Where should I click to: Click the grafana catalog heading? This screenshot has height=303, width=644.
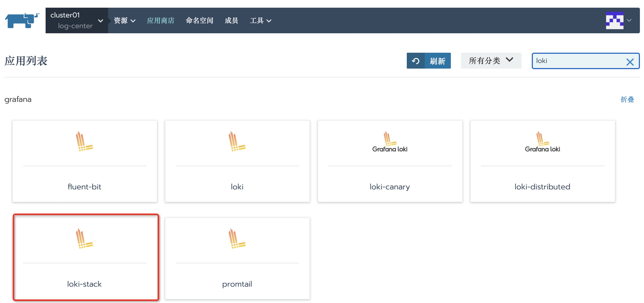[x=18, y=99]
